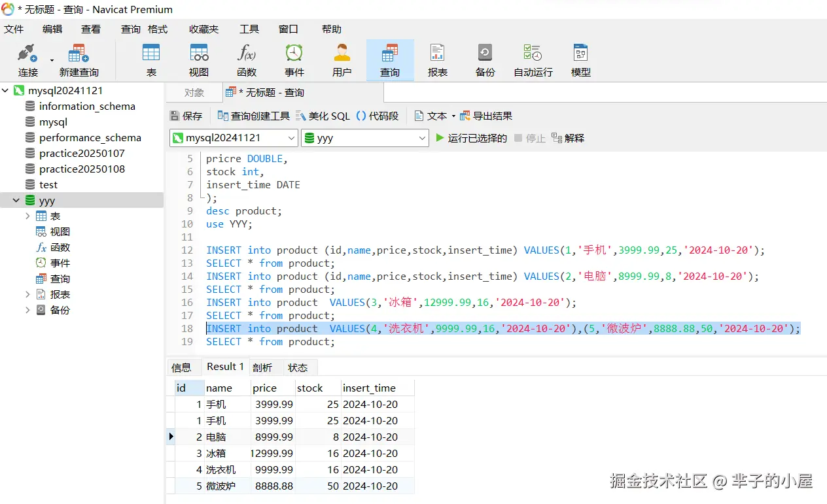Viewport: 827px width, 504px height.
Task: Open the dropdown arrow beside 连接
Action: (x=52, y=61)
